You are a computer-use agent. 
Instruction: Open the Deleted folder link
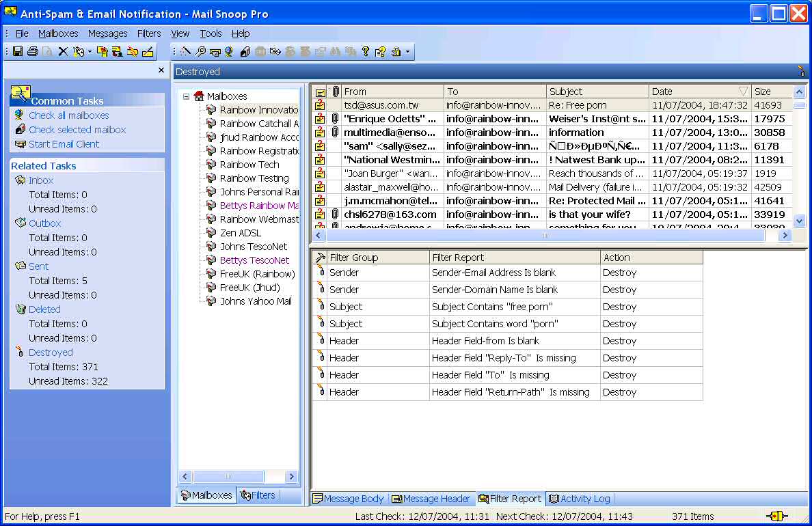point(44,309)
